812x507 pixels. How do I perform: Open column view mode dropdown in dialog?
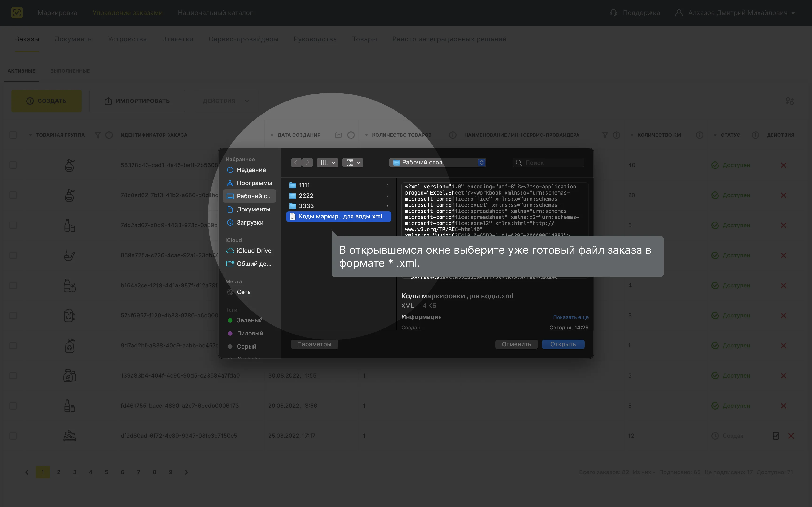pos(327,163)
